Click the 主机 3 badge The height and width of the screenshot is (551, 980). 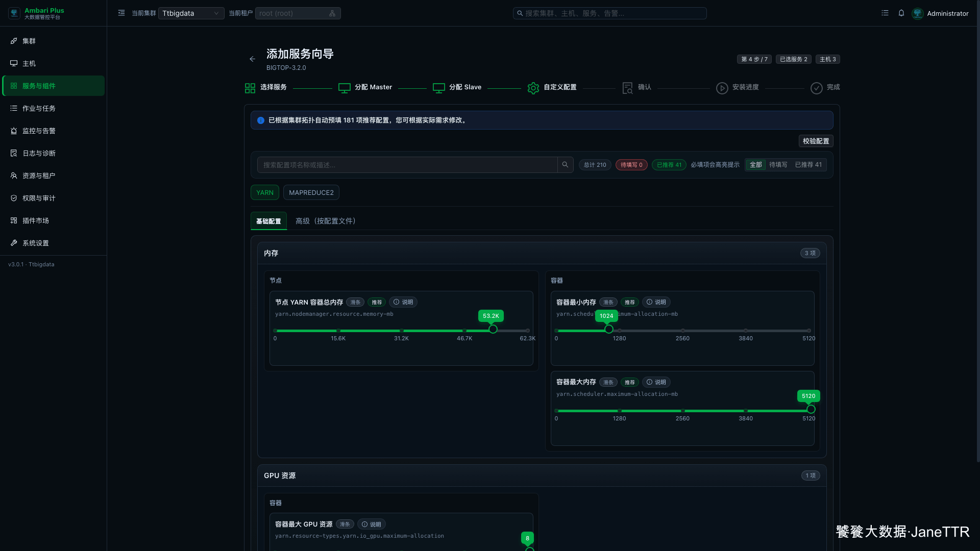(x=828, y=59)
